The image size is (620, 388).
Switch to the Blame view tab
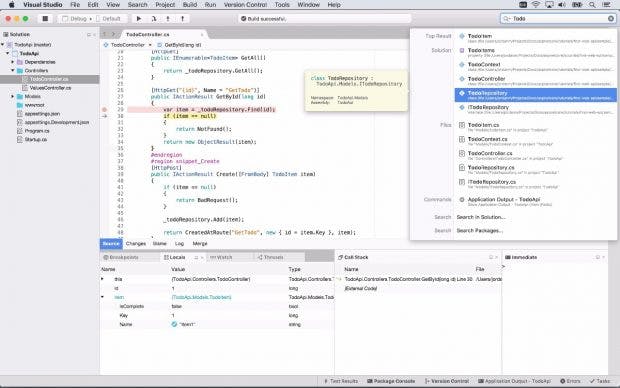tap(159, 244)
